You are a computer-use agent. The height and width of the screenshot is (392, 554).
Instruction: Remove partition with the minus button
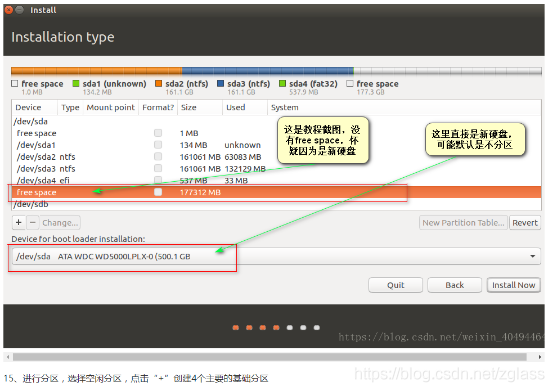pos(33,223)
